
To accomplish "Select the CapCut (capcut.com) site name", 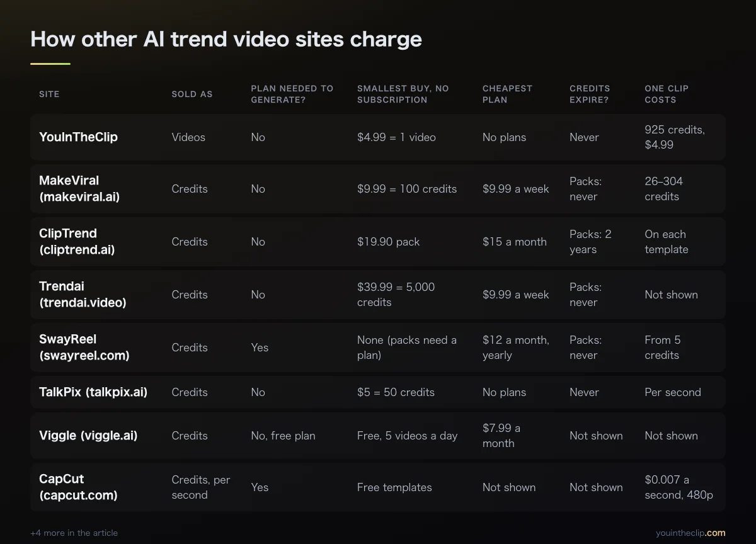I will [78, 487].
